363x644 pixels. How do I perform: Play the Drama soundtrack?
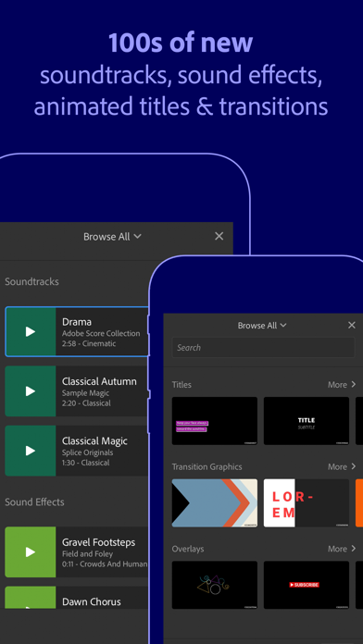[x=31, y=331]
